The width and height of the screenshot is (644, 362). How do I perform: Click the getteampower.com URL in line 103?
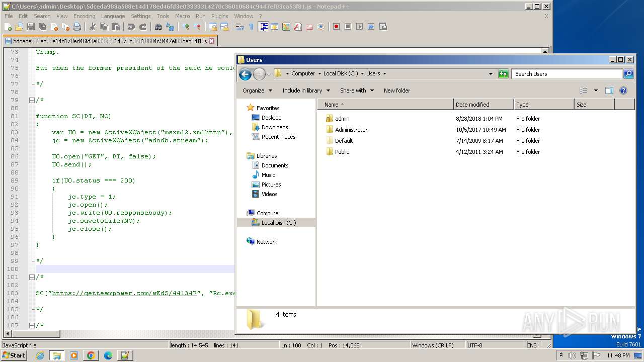[124, 293]
